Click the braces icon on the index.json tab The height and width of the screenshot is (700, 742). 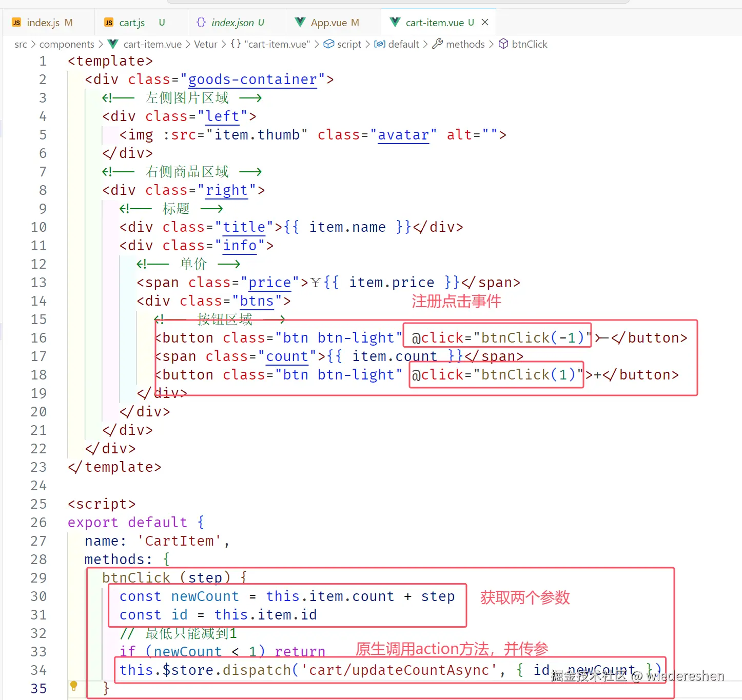[x=201, y=22]
